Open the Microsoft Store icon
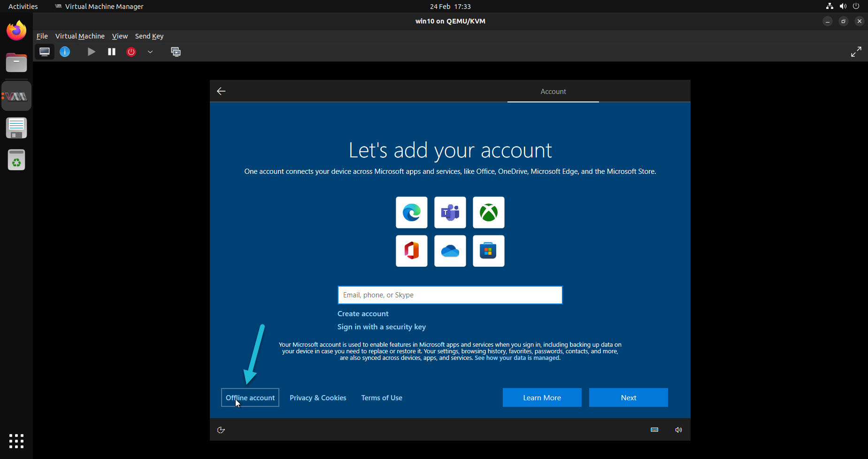The height and width of the screenshot is (459, 868). [488, 251]
